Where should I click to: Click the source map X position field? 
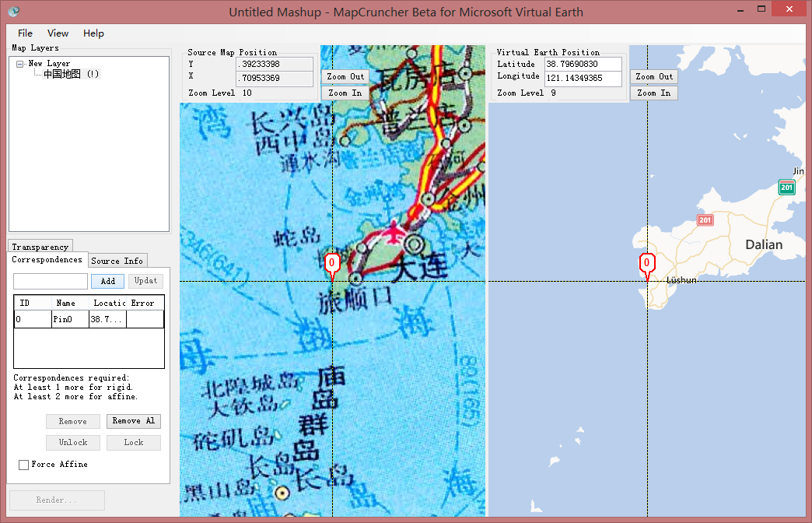pos(275,79)
